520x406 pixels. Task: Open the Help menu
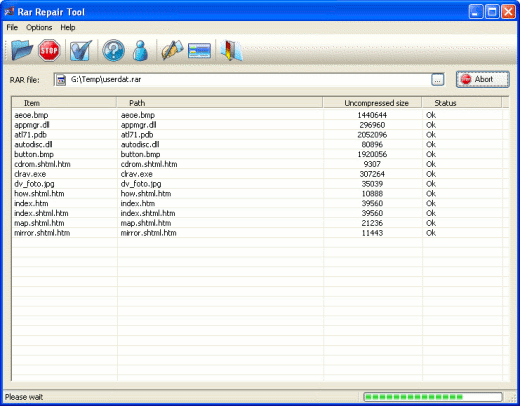pyautogui.click(x=68, y=27)
